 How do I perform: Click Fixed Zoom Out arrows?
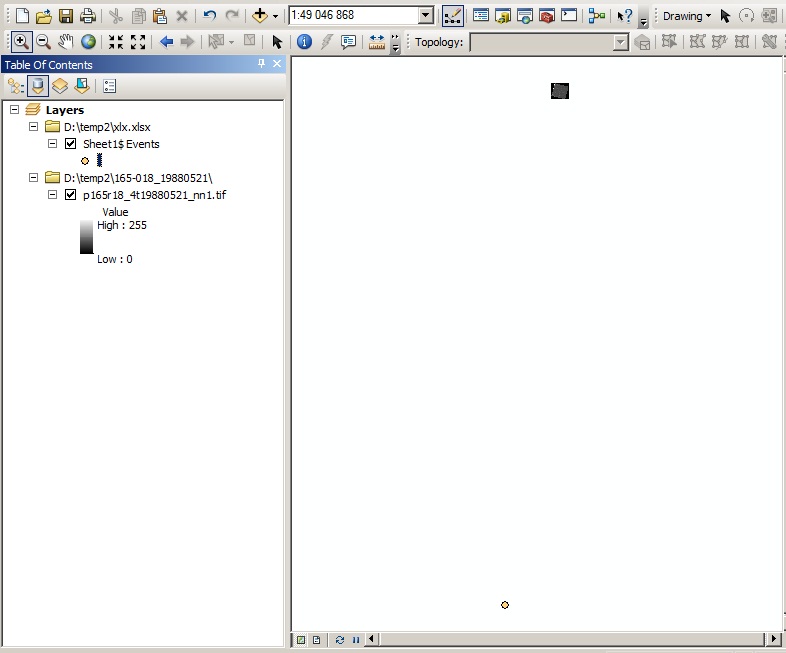(x=138, y=42)
